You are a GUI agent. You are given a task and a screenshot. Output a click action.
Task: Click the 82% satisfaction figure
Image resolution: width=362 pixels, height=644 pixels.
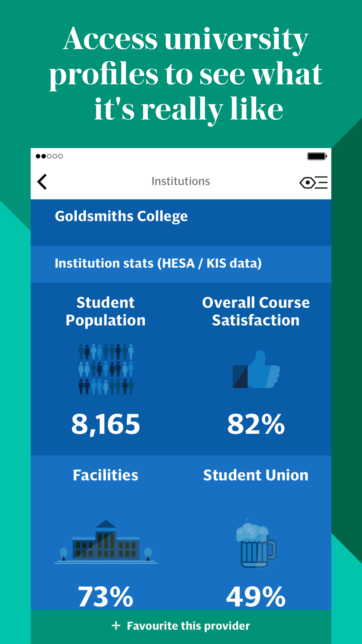[x=256, y=424]
